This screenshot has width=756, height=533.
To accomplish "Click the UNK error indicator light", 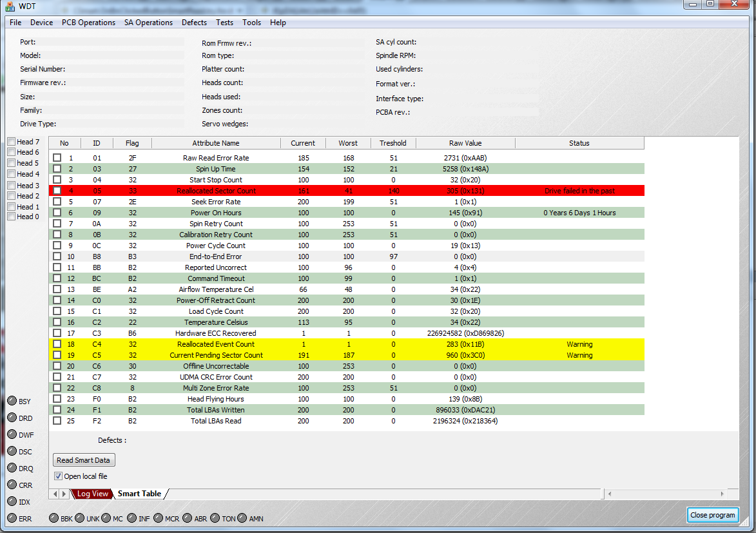I will 80,518.
